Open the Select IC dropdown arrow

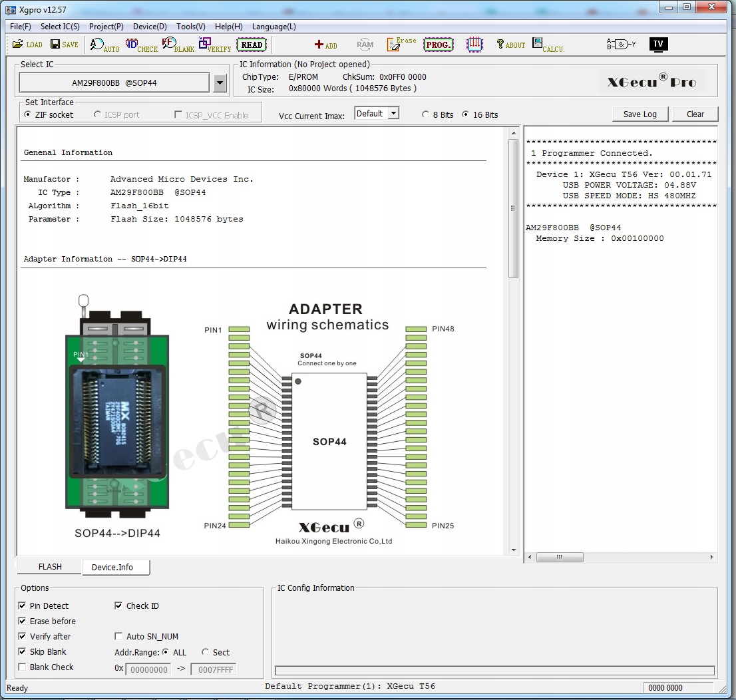click(x=220, y=82)
